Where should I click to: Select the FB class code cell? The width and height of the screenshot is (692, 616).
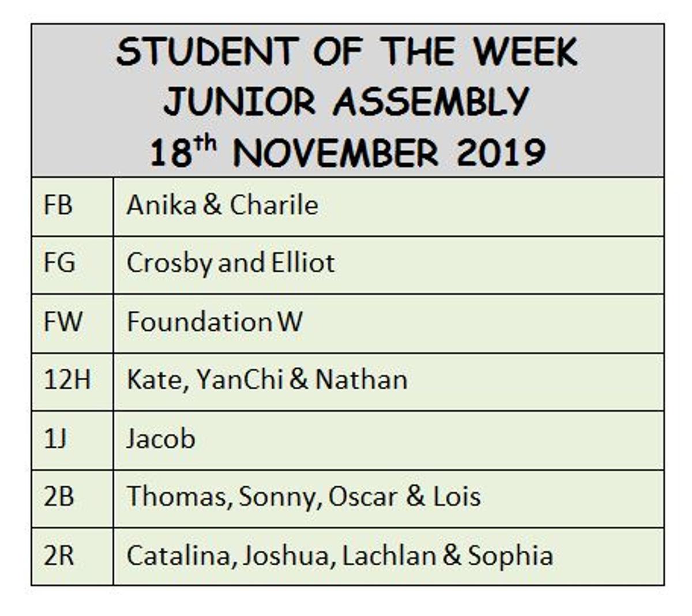pos(73,206)
